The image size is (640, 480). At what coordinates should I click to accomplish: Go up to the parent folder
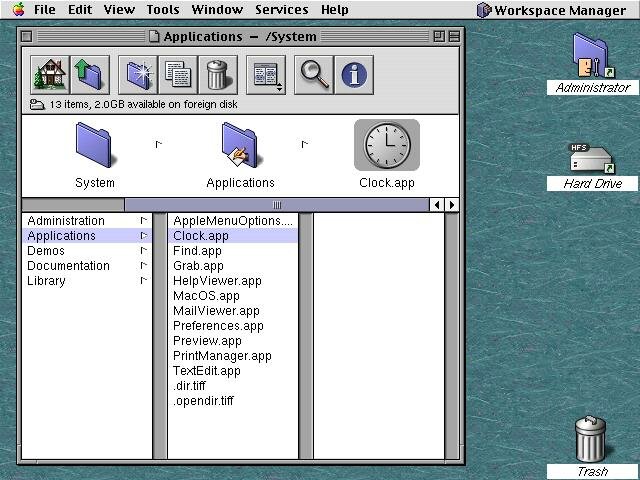click(x=90, y=75)
